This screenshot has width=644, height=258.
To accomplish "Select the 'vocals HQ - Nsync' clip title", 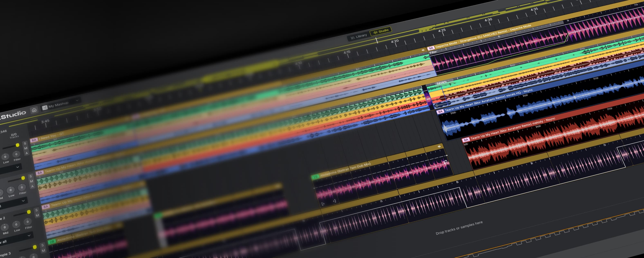I will point(489,100).
